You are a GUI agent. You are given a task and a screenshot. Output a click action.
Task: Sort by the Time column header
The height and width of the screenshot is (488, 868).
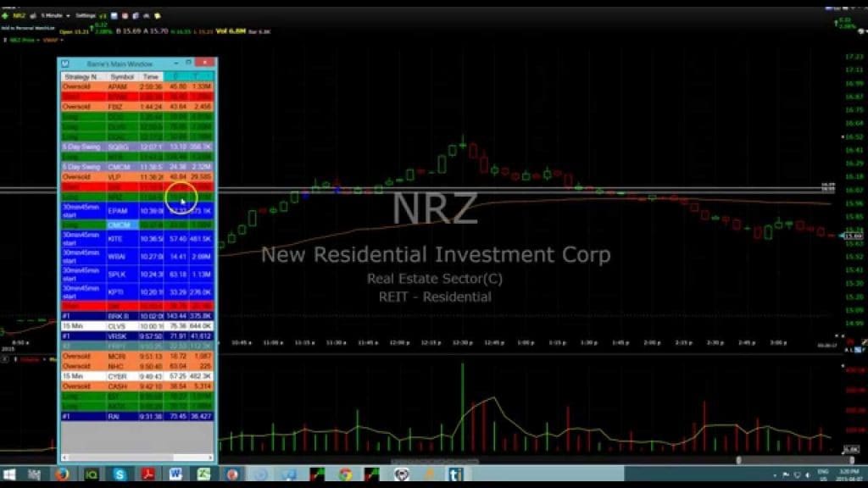coord(151,77)
